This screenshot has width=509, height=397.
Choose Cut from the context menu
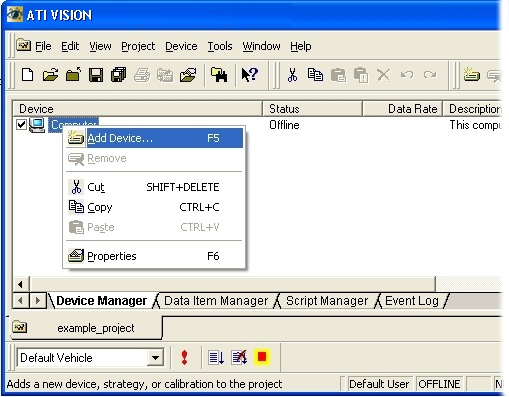(x=154, y=187)
